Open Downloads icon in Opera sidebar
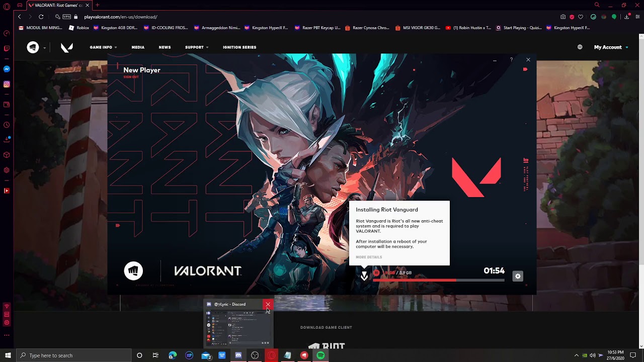This screenshot has width=644, height=362. (x=7, y=139)
